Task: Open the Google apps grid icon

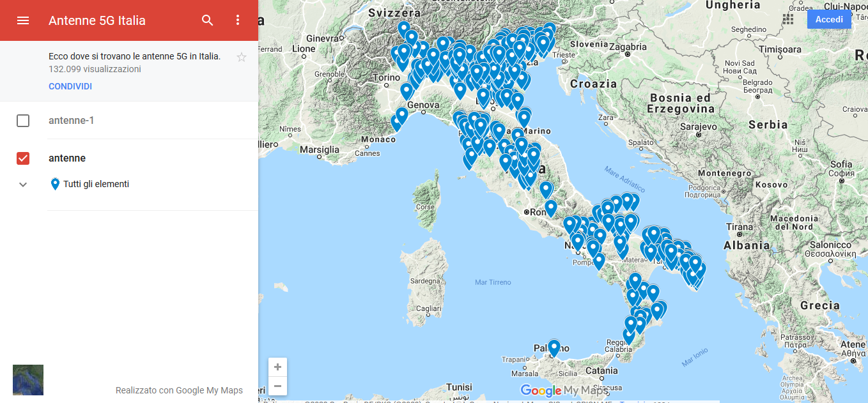Action: (x=788, y=19)
